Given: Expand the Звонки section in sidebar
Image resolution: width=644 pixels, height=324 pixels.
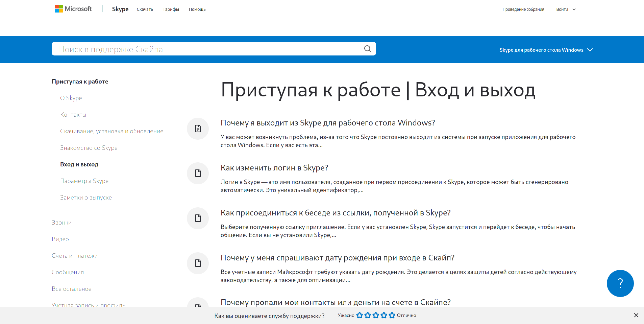Looking at the screenshot, I should click(x=62, y=223).
